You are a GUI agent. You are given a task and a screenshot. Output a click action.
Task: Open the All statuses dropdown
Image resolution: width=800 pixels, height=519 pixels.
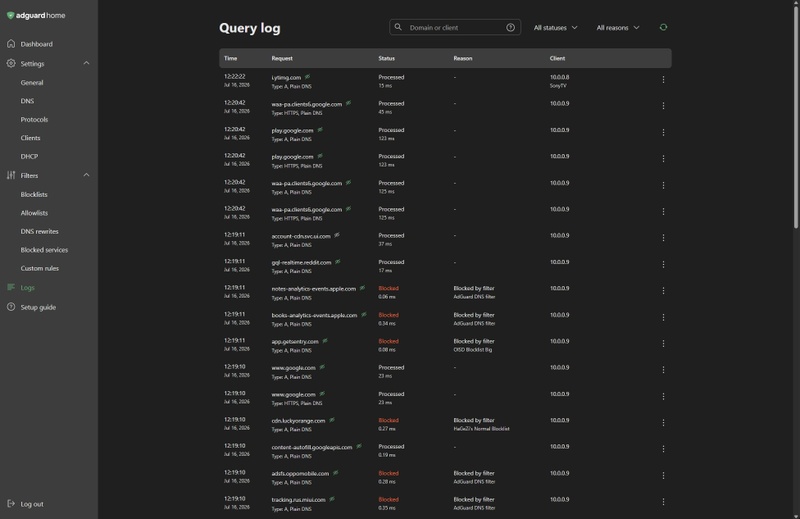(x=556, y=28)
